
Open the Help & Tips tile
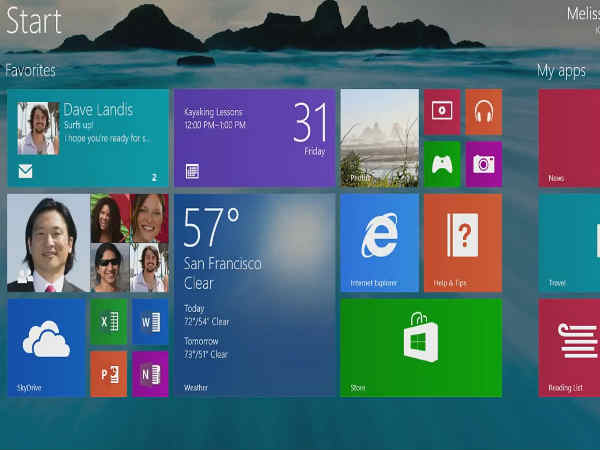(x=462, y=243)
